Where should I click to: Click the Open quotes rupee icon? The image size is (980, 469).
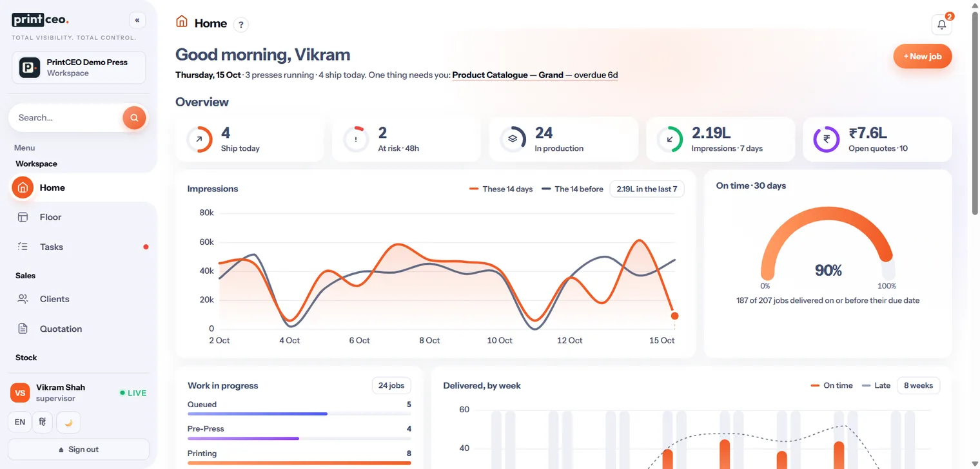pos(827,139)
